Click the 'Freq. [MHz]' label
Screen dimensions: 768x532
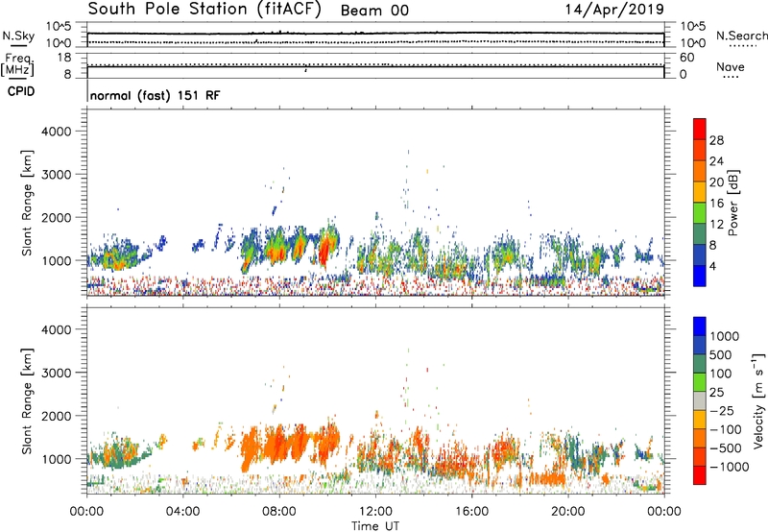pos(18,64)
